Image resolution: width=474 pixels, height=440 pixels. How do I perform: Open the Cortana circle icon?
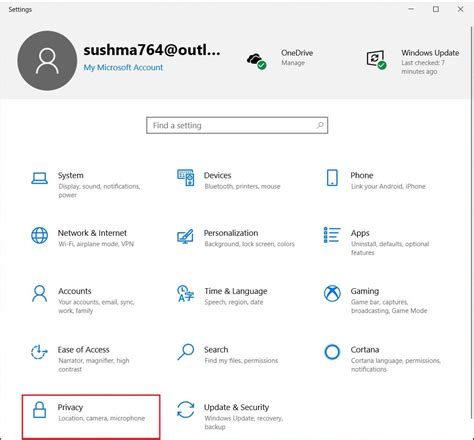tap(332, 352)
